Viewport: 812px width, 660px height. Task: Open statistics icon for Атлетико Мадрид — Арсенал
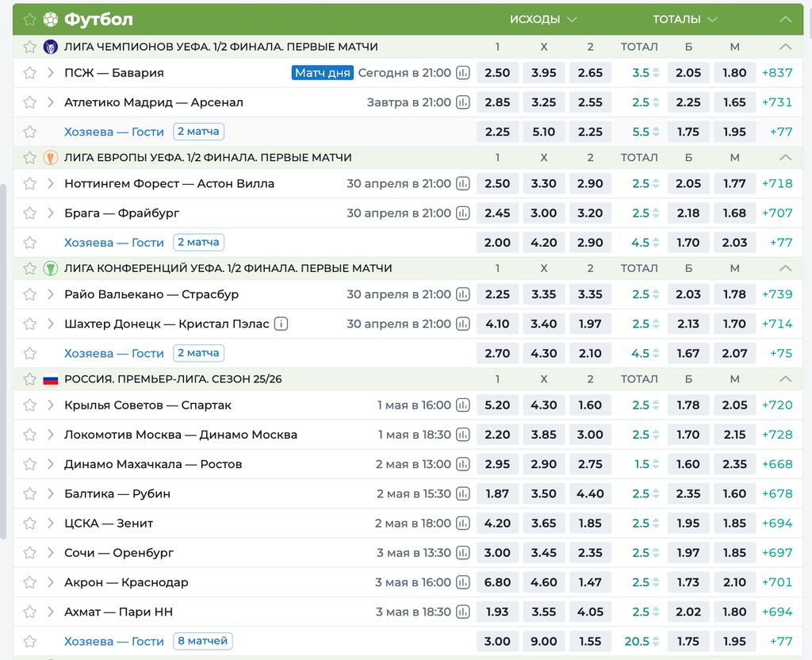463,102
